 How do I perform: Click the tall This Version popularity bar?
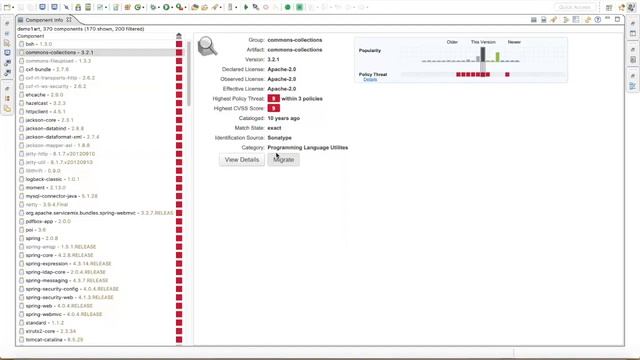click(483, 54)
